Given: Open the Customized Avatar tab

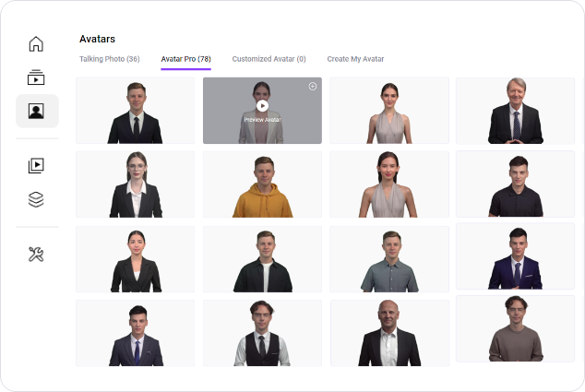Looking at the screenshot, I should 269,59.
